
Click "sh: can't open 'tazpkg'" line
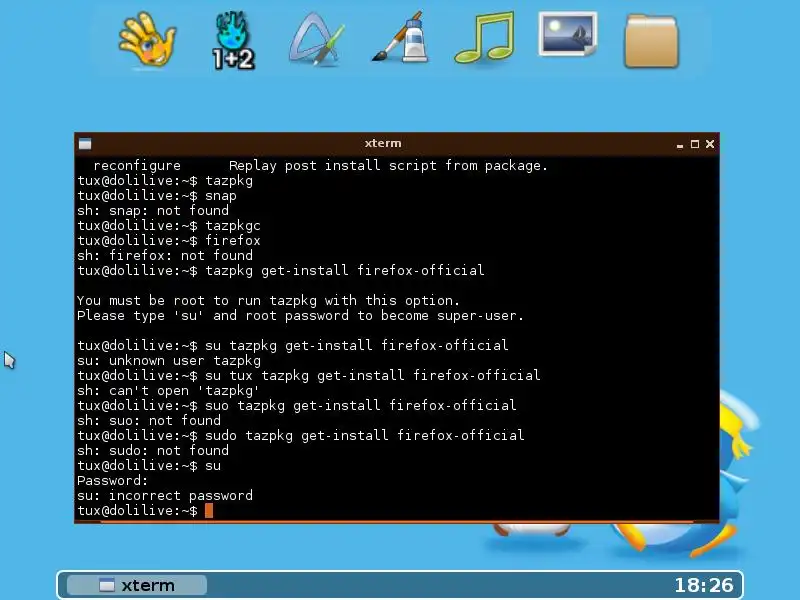(x=168, y=390)
